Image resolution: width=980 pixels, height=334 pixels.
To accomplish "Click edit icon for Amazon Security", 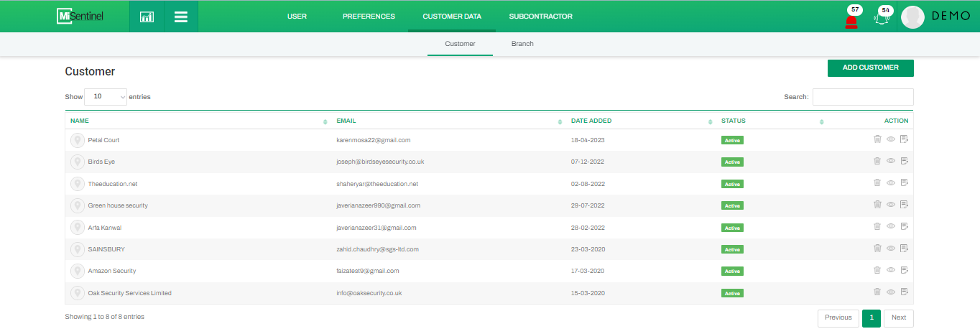I will click(x=905, y=270).
